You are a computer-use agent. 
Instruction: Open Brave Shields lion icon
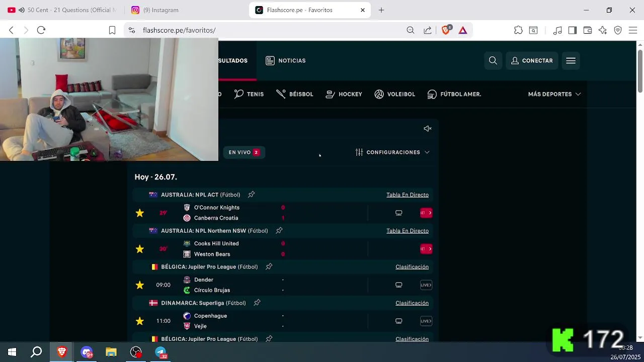click(446, 30)
